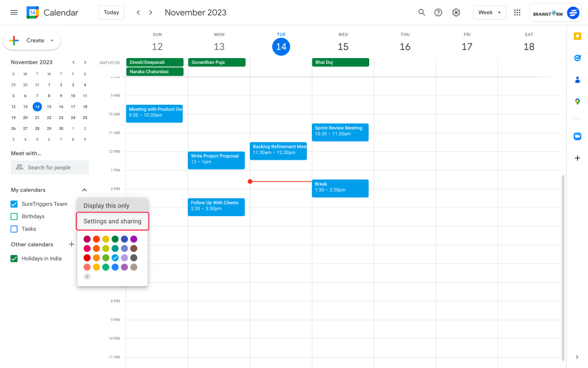Open the Week view dropdown
This screenshot has height=368, width=588.
[x=489, y=12]
